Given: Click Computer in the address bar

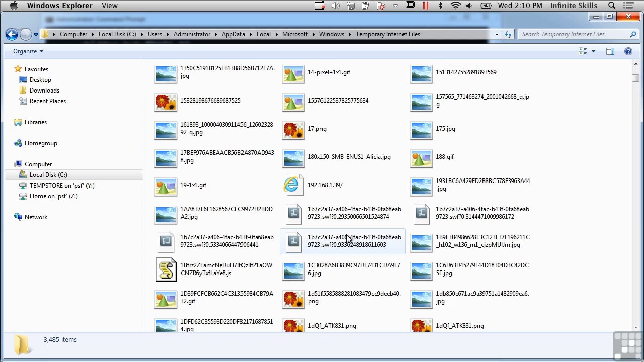Looking at the screenshot, I should (73, 34).
